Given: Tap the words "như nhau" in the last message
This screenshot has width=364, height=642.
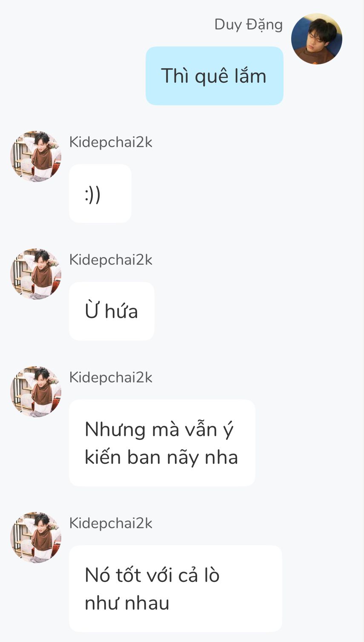Looking at the screenshot, I should click(x=127, y=603).
